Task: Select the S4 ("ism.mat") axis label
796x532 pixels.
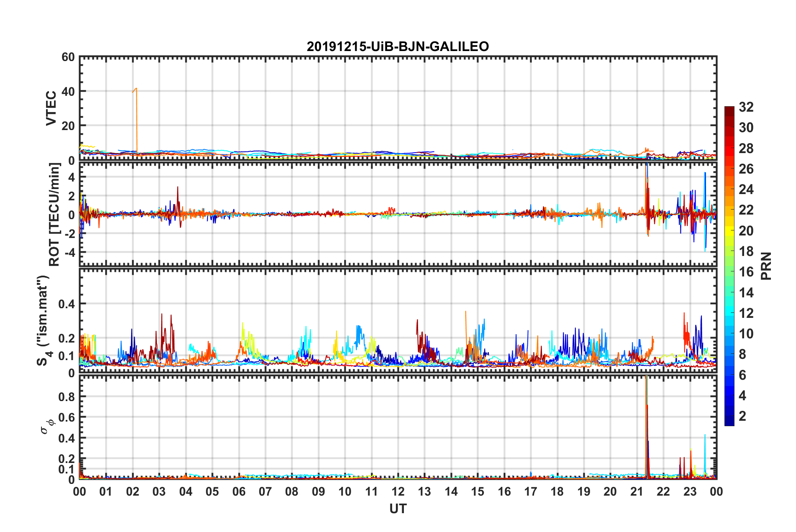Action: pos(44,320)
